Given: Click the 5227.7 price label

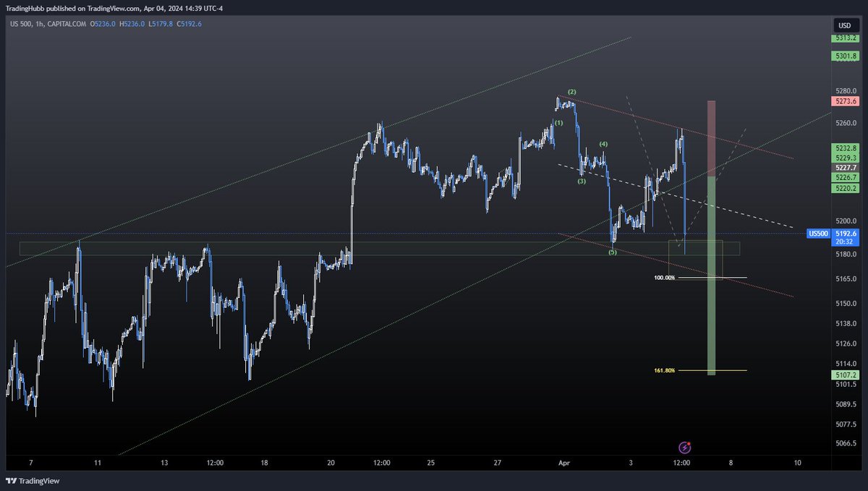Looking at the screenshot, I should [x=845, y=167].
